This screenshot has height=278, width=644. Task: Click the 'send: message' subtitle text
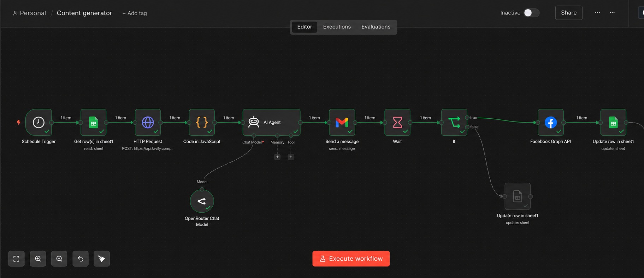click(342, 149)
